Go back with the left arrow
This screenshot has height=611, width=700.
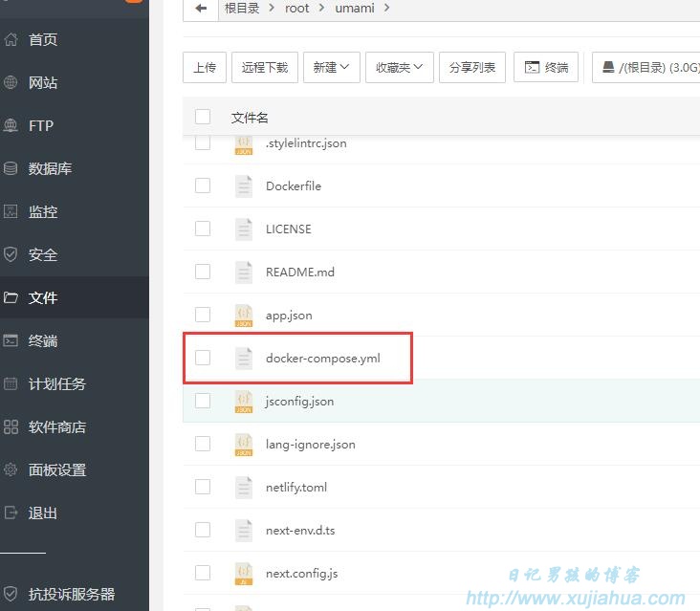tap(201, 8)
